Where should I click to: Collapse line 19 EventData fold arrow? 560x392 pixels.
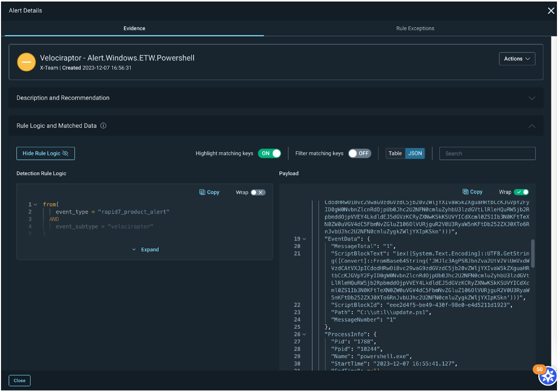[304, 239]
